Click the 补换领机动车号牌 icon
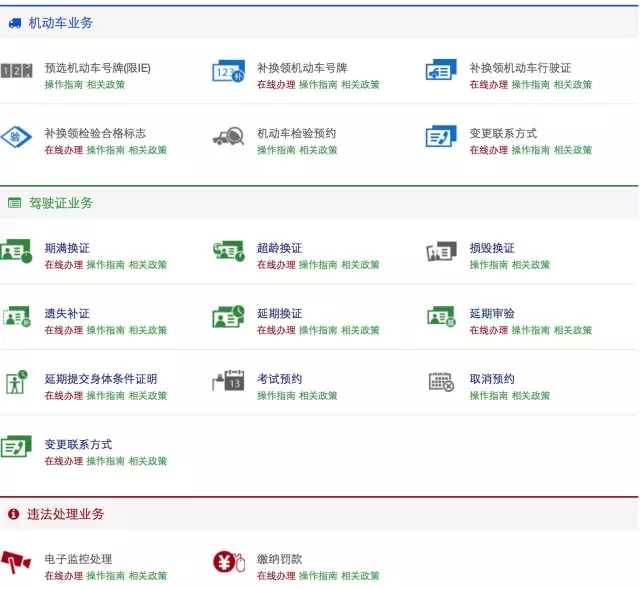The height and width of the screenshot is (589, 640). (228, 71)
